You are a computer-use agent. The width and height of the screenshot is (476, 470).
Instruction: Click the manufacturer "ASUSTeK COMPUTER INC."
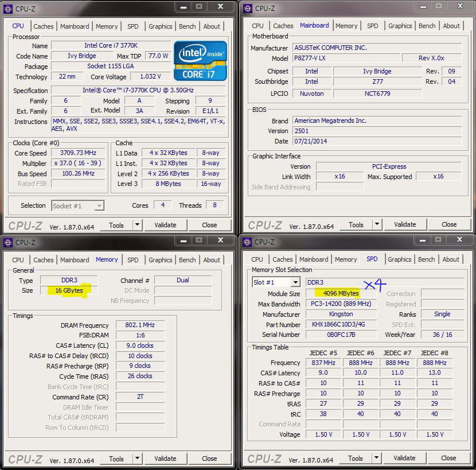tap(377, 48)
